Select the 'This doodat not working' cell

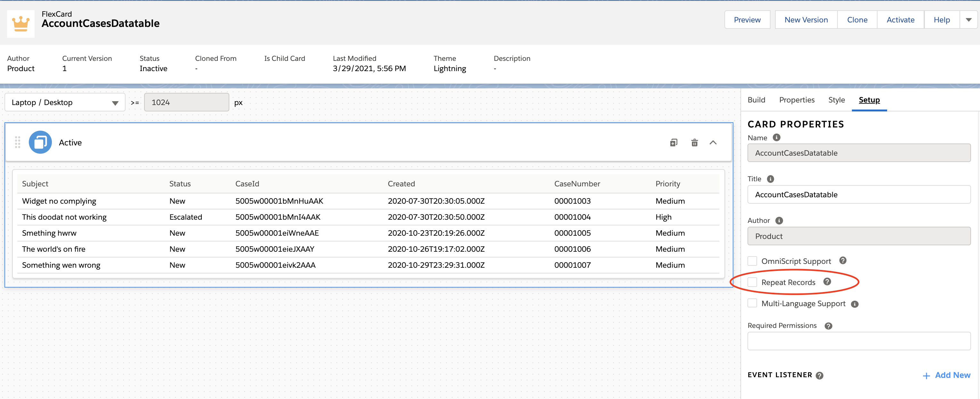(64, 217)
